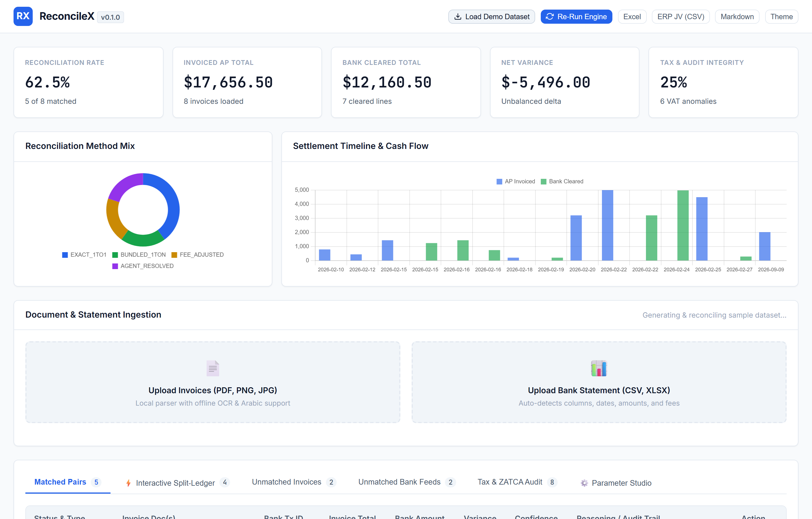Open the Parameter Studio tab
Image resolution: width=812 pixels, height=519 pixels.
[x=616, y=483]
